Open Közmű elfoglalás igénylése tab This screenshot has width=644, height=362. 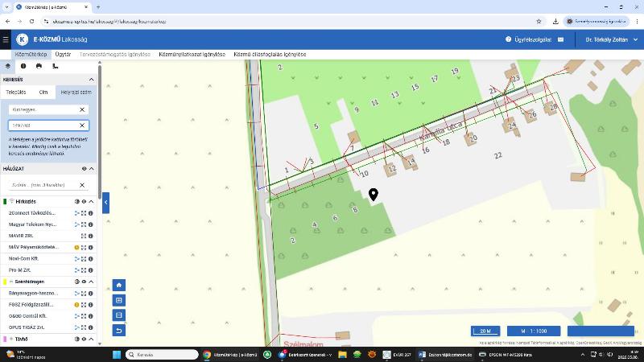270,54
